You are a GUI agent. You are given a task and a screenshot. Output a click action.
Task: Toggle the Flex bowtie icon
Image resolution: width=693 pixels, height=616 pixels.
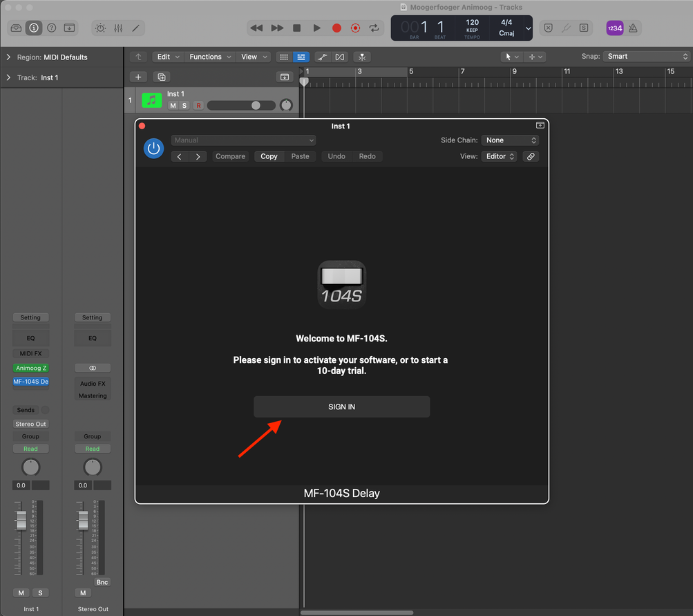coord(340,57)
